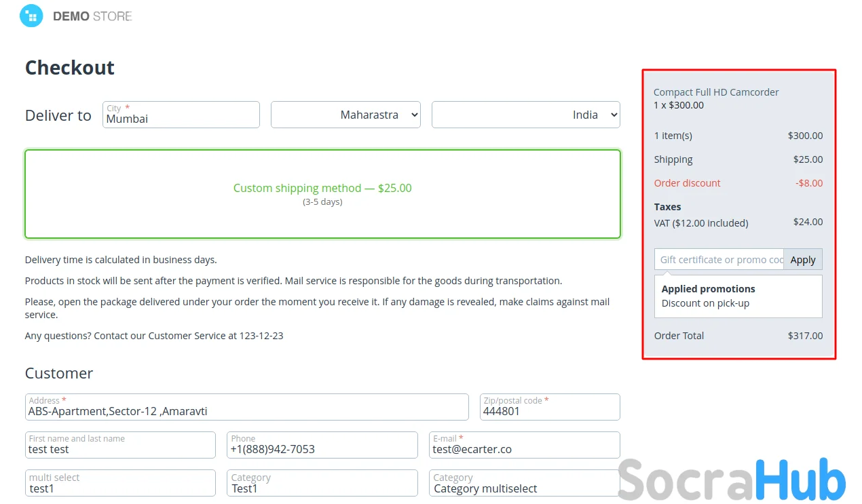Click the Demo Store logo icon
862x504 pixels.
(31, 16)
